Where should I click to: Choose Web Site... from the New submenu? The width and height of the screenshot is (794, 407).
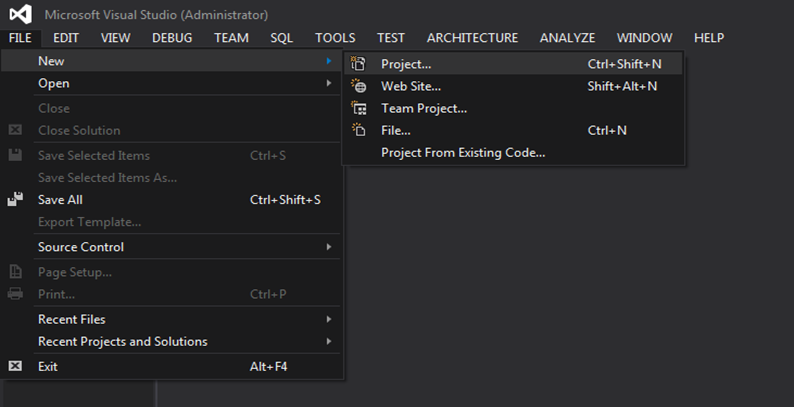coord(513,86)
